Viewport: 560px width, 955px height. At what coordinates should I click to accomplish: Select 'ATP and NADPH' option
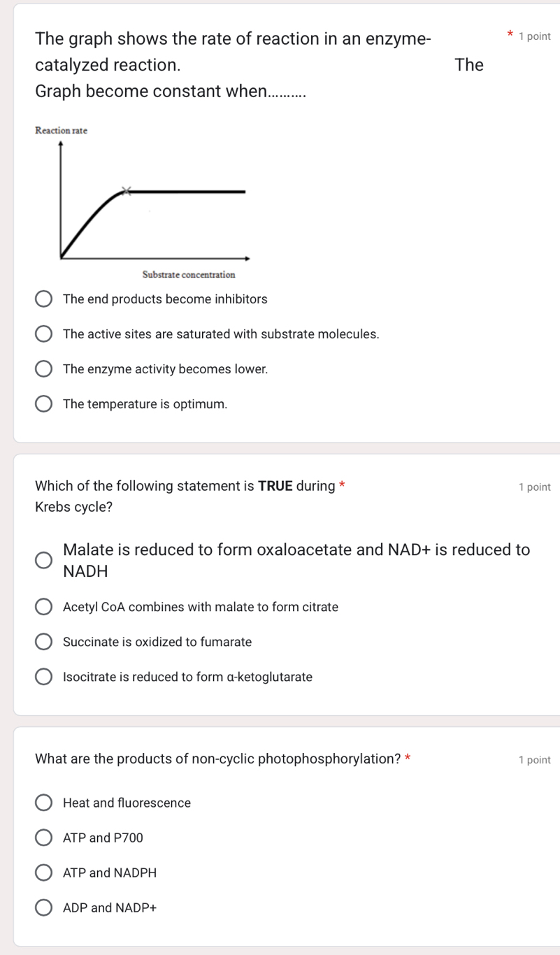tap(43, 873)
